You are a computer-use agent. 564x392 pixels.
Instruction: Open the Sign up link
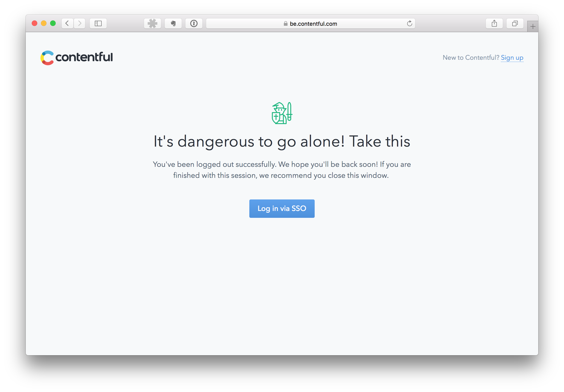512,57
